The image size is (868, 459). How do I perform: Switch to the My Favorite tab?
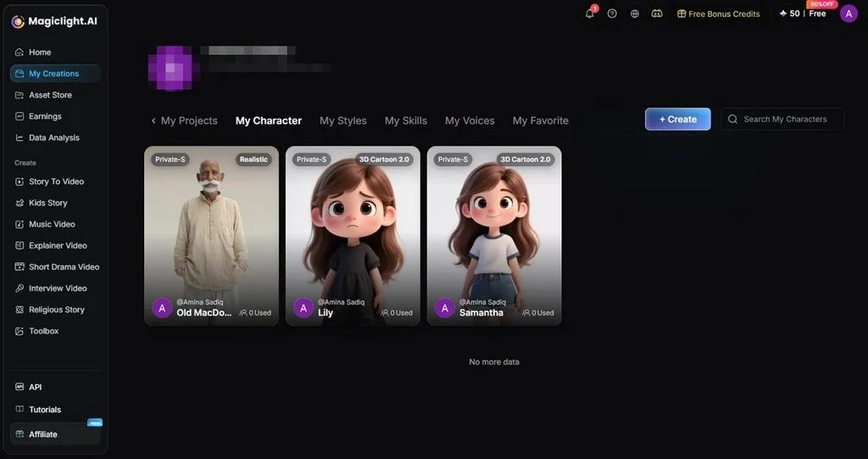540,120
